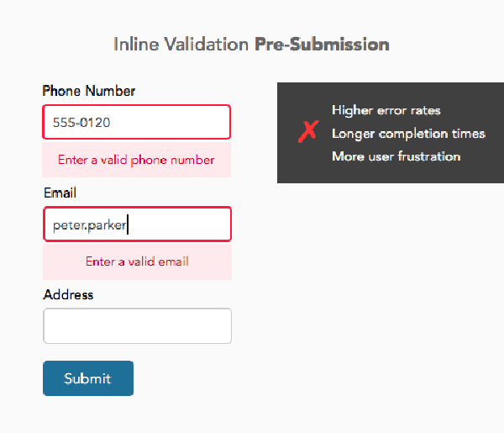
Task: Click the 'Inline Validation Pre-Submission' heading
Action: tap(251, 44)
